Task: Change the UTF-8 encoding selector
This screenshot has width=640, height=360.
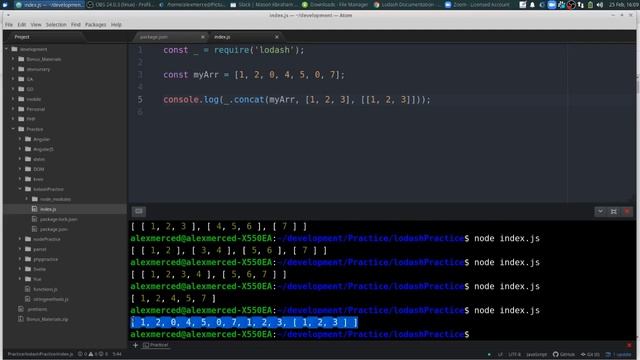Action: pos(514,354)
